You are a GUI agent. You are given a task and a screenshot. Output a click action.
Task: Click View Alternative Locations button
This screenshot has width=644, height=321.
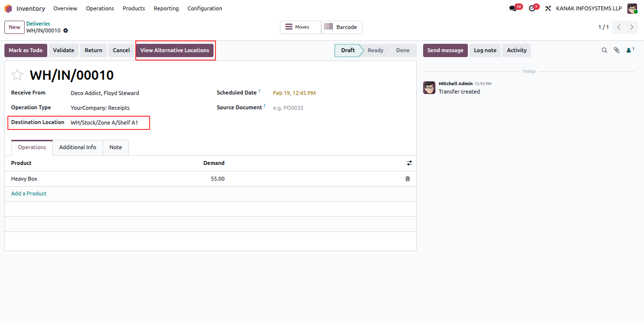(175, 50)
